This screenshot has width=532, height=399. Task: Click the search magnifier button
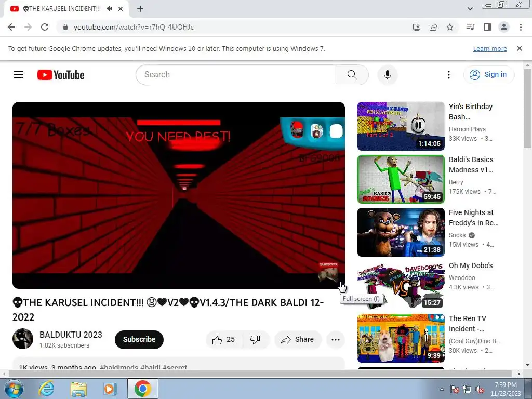352,75
